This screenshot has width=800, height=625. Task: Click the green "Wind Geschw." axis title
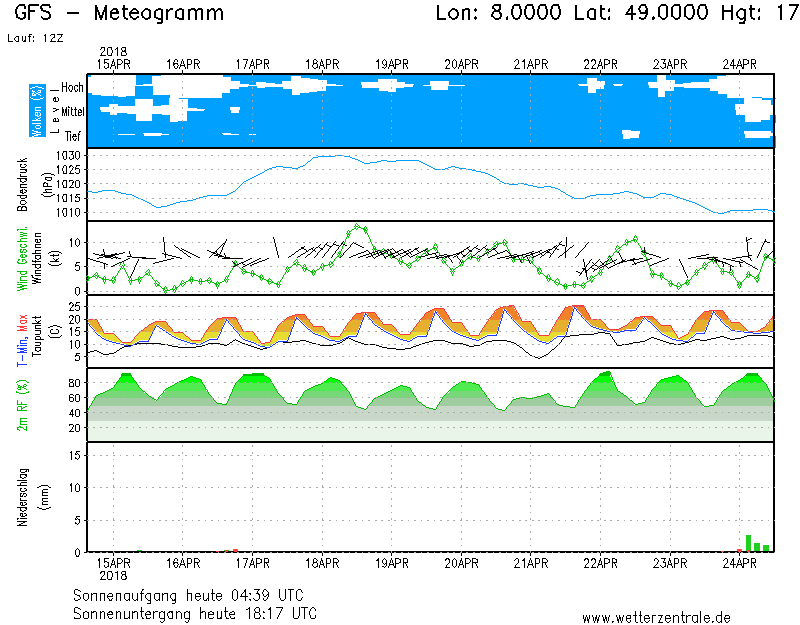[22, 258]
